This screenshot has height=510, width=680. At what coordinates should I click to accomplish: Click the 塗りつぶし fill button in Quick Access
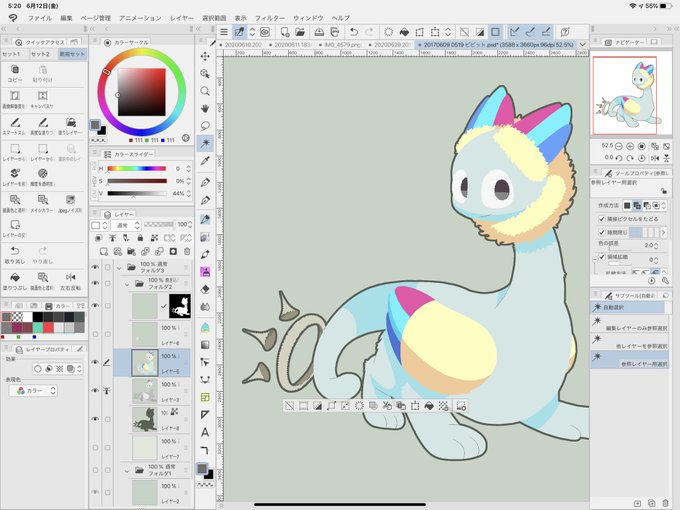[15, 281]
